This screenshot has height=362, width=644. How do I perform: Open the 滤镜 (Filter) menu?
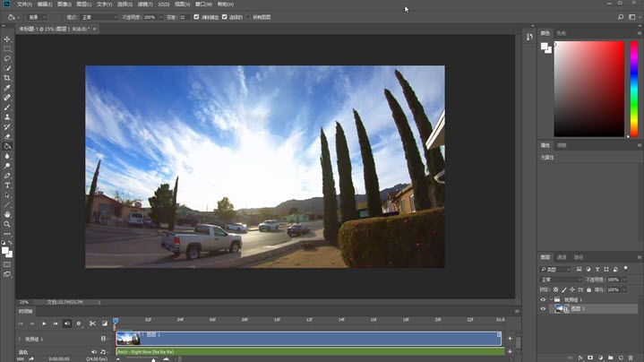pyautogui.click(x=143, y=4)
